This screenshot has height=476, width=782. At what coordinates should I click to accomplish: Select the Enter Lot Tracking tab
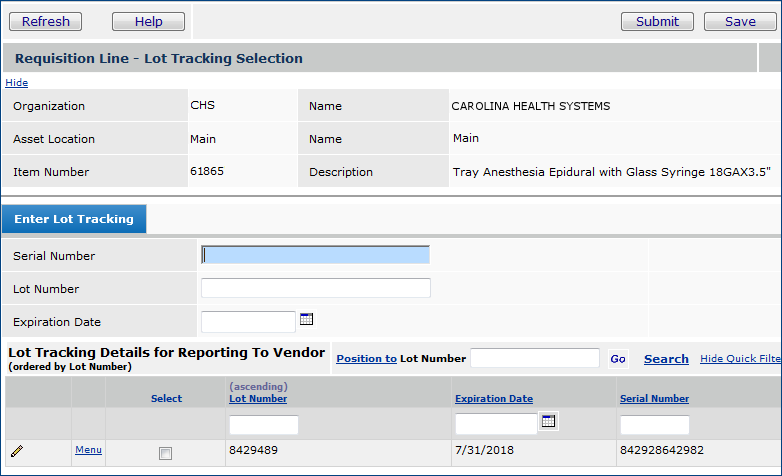coord(74,219)
